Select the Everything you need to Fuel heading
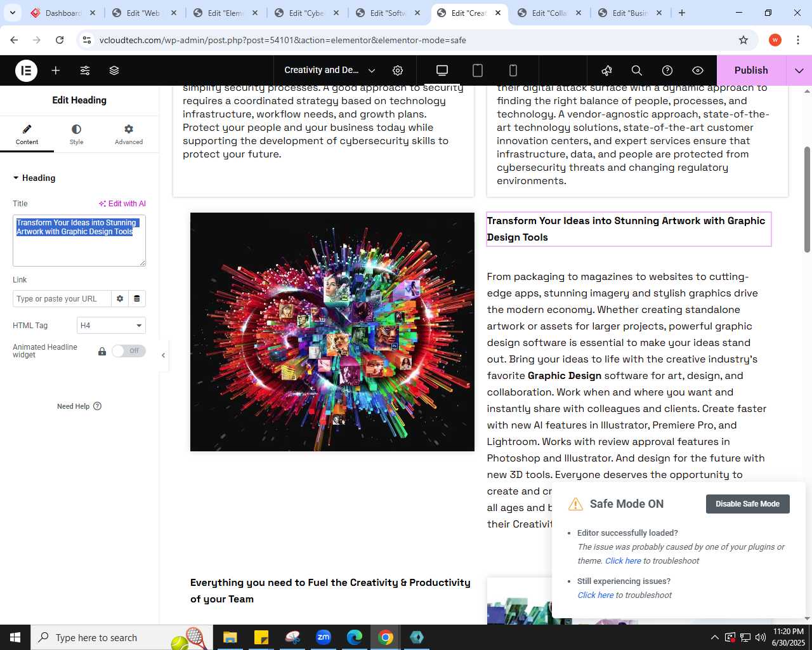This screenshot has height=650, width=812. tap(331, 591)
